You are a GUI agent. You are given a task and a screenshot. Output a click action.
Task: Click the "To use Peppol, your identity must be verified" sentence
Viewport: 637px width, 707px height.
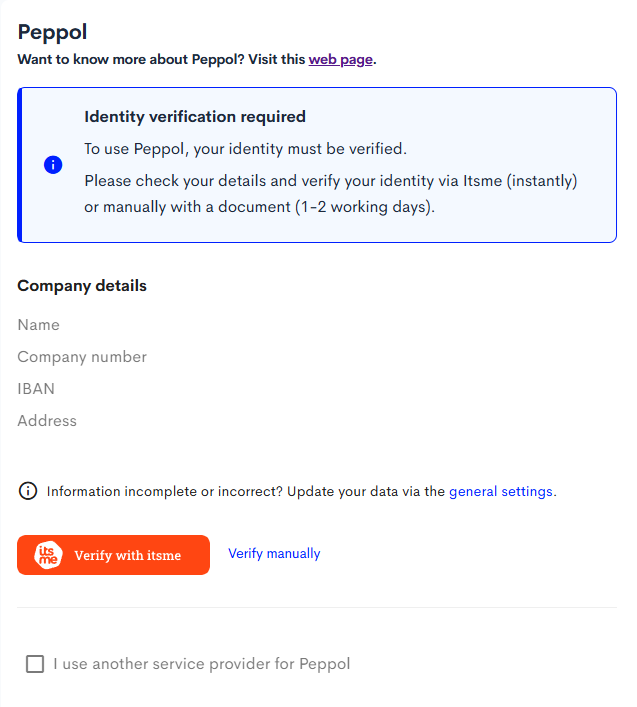click(245, 149)
